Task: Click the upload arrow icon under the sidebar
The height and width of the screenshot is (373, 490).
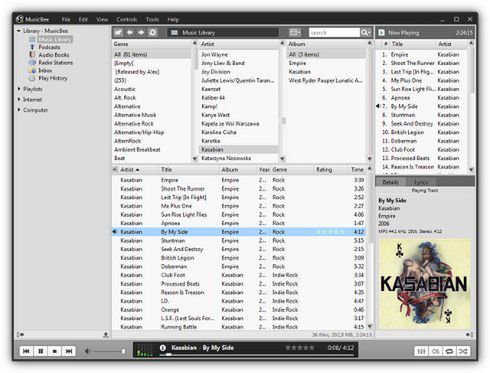Action: [106, 334]
